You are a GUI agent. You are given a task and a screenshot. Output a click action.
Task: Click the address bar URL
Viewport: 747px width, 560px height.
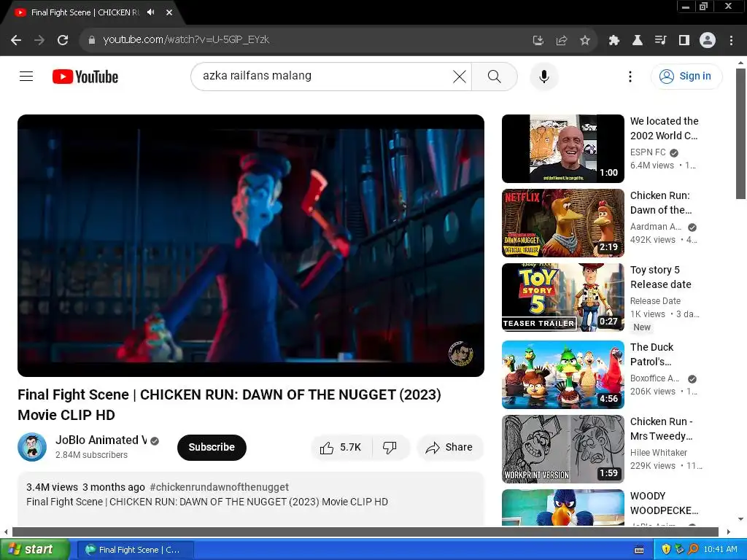click(186, 39)
